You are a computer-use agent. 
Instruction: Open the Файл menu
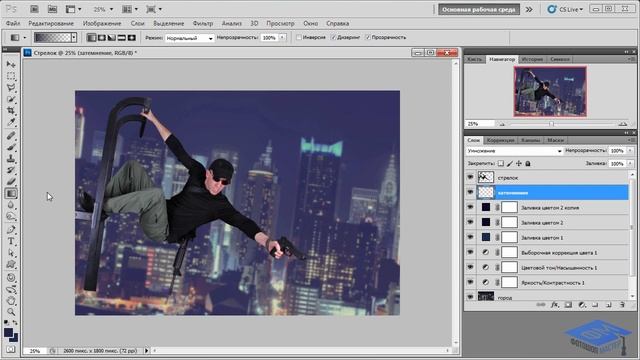tap(13, 24)
